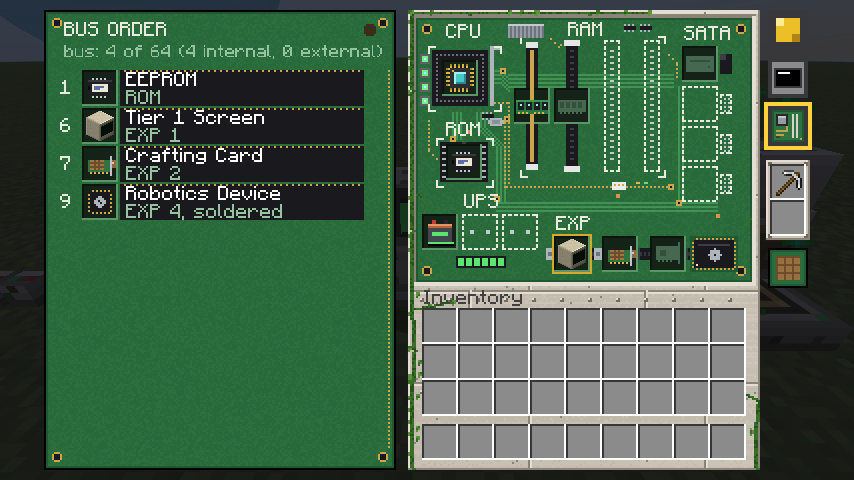Select the pickaxe in the robot tool slot

coord(788,181)
